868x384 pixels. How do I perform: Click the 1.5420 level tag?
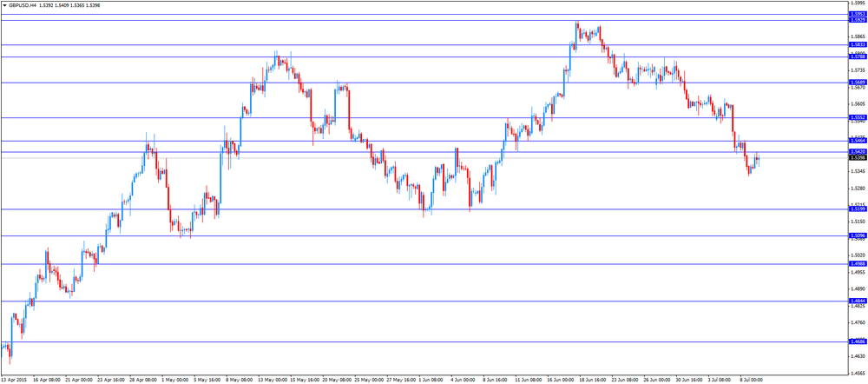(857, 152)
